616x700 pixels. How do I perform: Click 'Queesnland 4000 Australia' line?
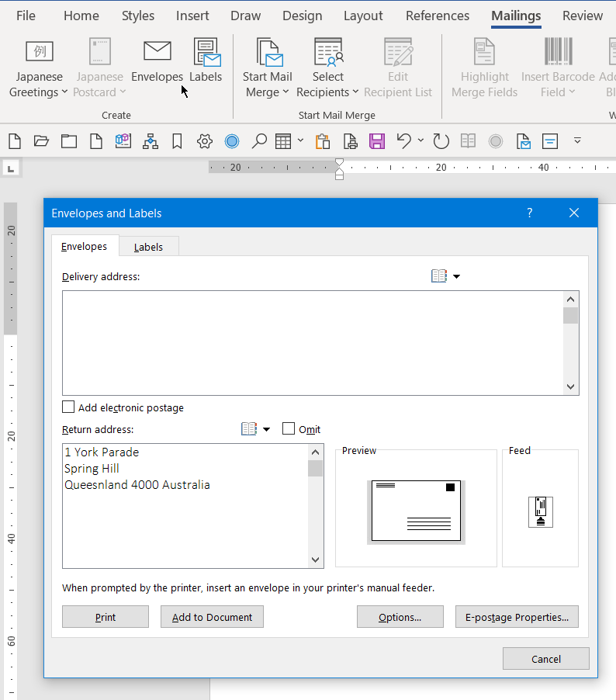[137, 484]
